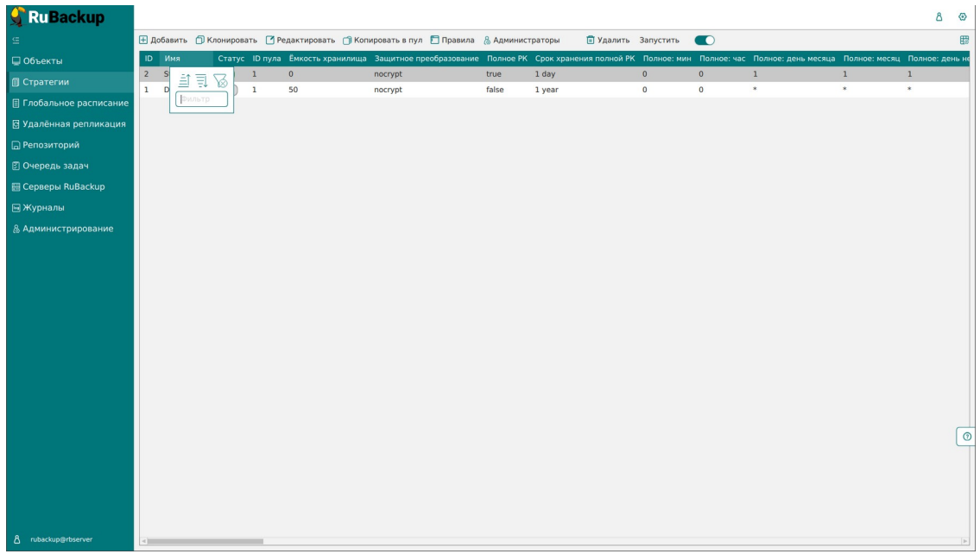Open Администраторы from the toolbar
This screenshot has width=980, height=554.
point(522,40)
